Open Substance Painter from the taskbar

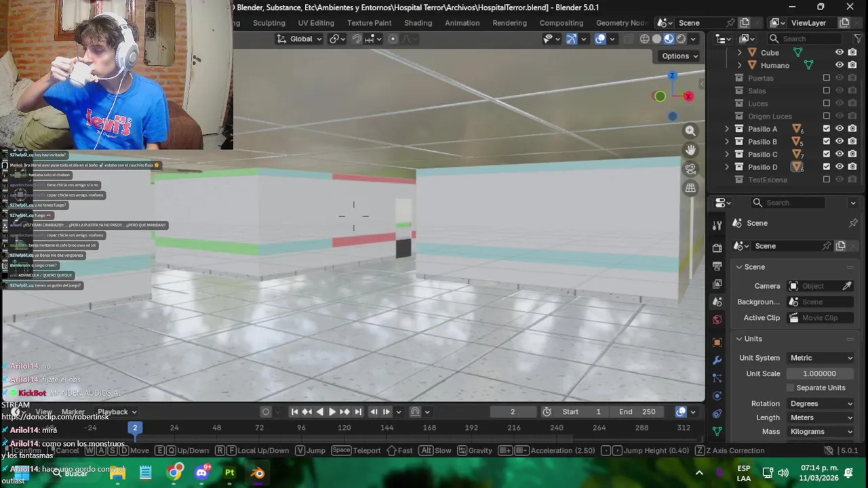pos(230,472)
